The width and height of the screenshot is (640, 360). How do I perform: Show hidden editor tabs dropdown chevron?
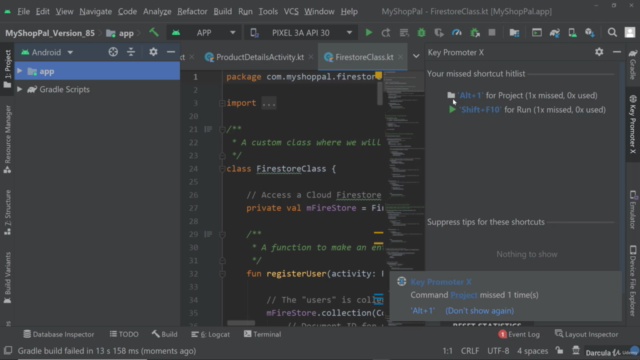pyautogui.click(x=416, y=56)
